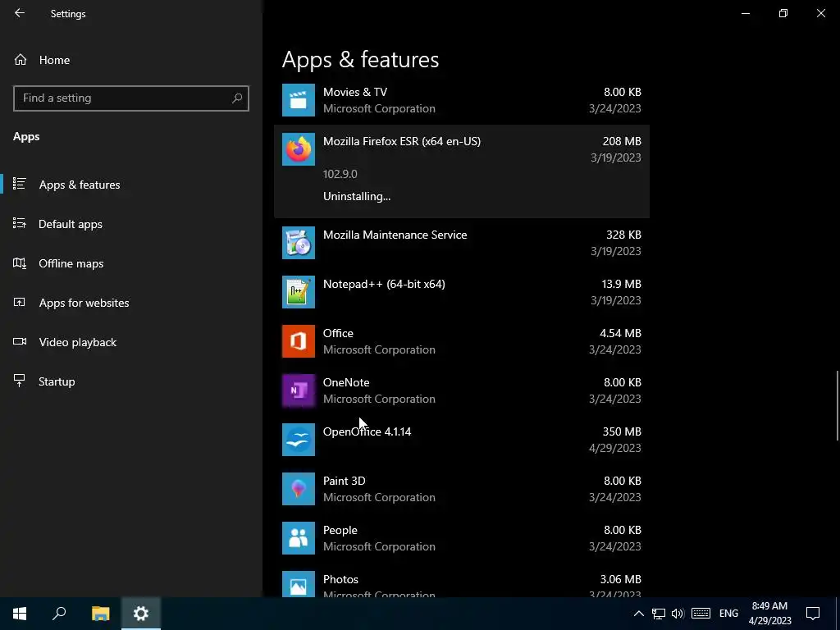
Task: Open the volume speaker tray icon
Action: (678, 614)
